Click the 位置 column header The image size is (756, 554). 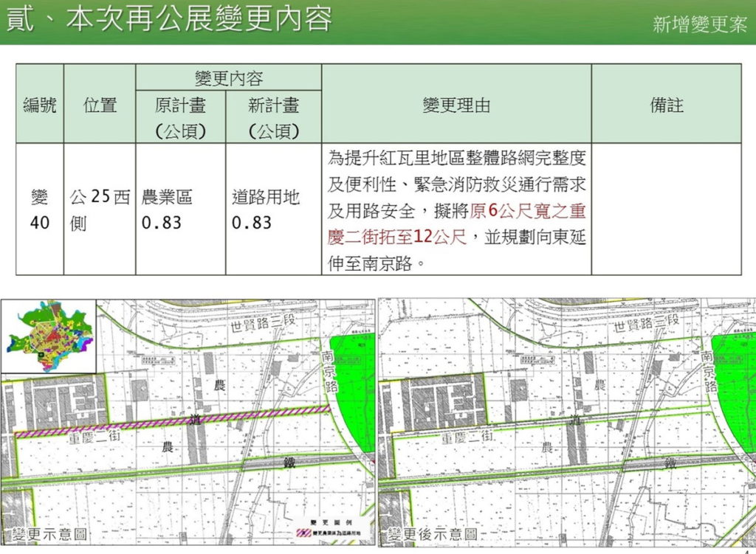click(x=100, y=103)
